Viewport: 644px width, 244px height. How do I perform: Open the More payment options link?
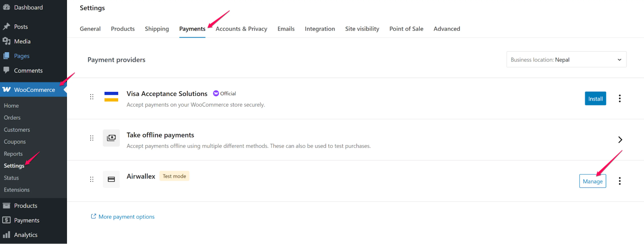126,217
